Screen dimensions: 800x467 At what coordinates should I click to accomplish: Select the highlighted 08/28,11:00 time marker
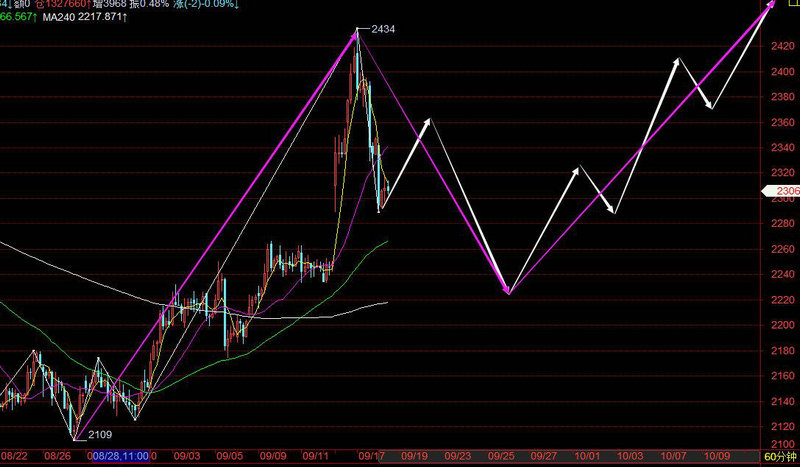point(118,456)
